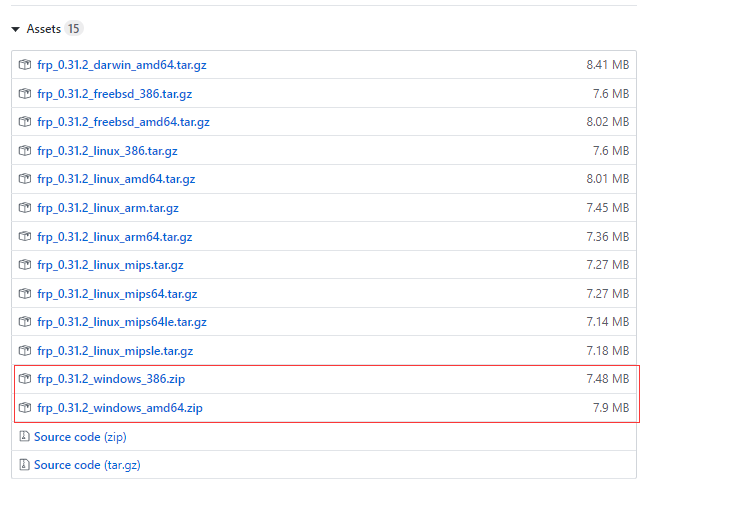Screen dimensions: 745x507
Task: Click the 7.9 MB size text
Action: 611,408
